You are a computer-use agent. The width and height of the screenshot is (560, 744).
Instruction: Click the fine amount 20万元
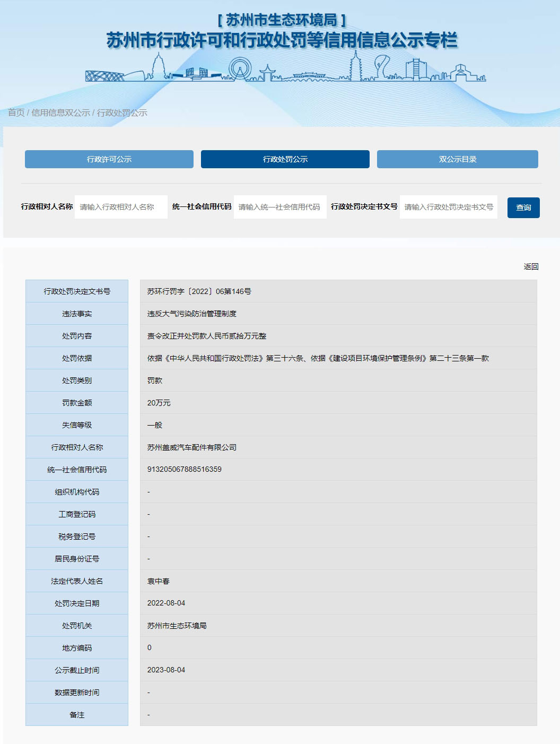point(159,403)
